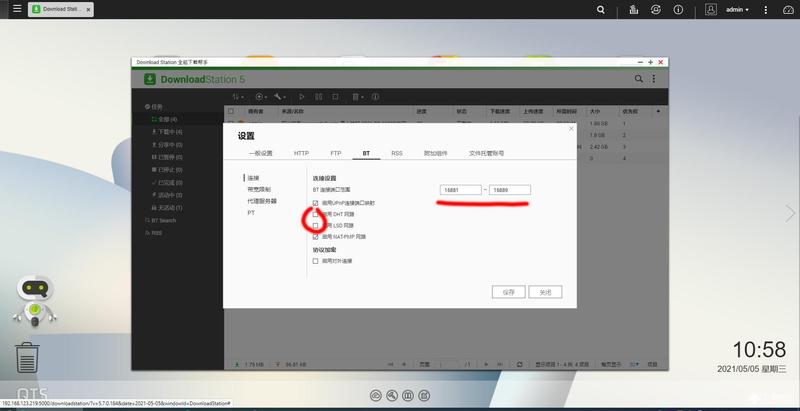Enable the DHT network checkbox
Screen dimensions: 800x411
(x=315, y=214)
